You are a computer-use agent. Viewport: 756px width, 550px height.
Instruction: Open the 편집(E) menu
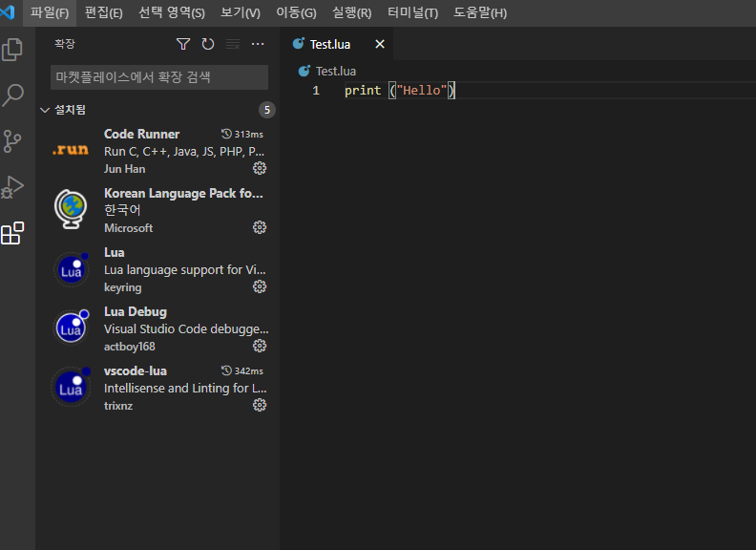pyautogui.click(x=104, y=13)
